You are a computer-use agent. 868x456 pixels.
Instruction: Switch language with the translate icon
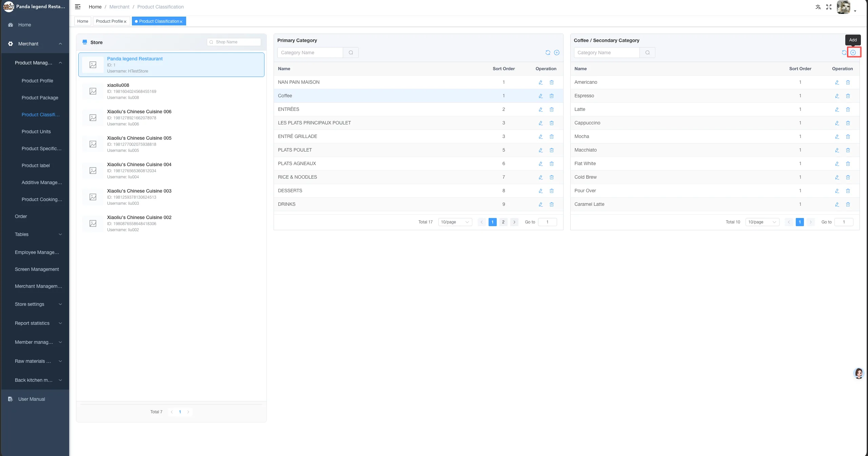point(818,7)
